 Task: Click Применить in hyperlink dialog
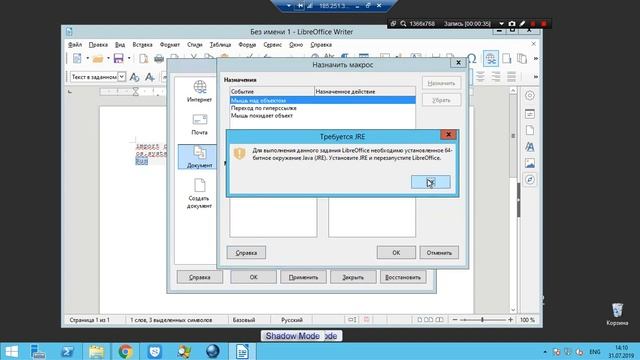click(x=303, y=277)
